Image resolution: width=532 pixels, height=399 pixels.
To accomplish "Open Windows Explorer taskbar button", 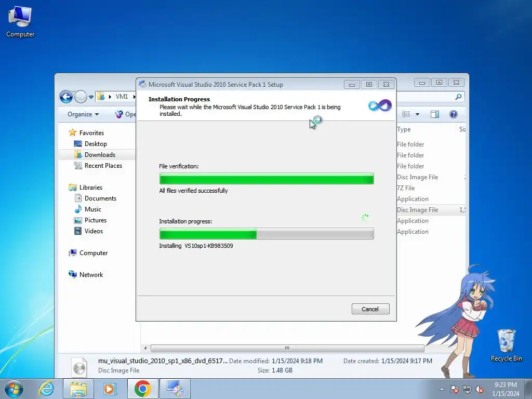I will click(78, 389).
